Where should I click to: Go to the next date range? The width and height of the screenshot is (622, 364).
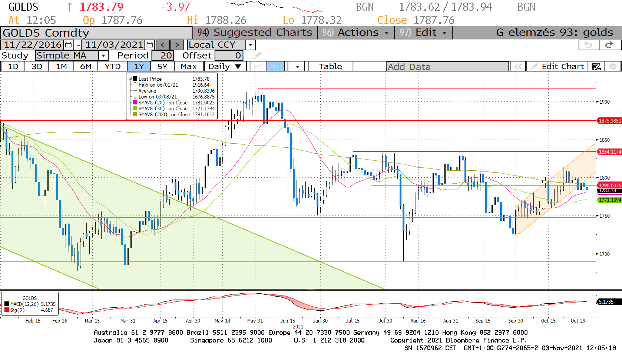tap(177, 45)
